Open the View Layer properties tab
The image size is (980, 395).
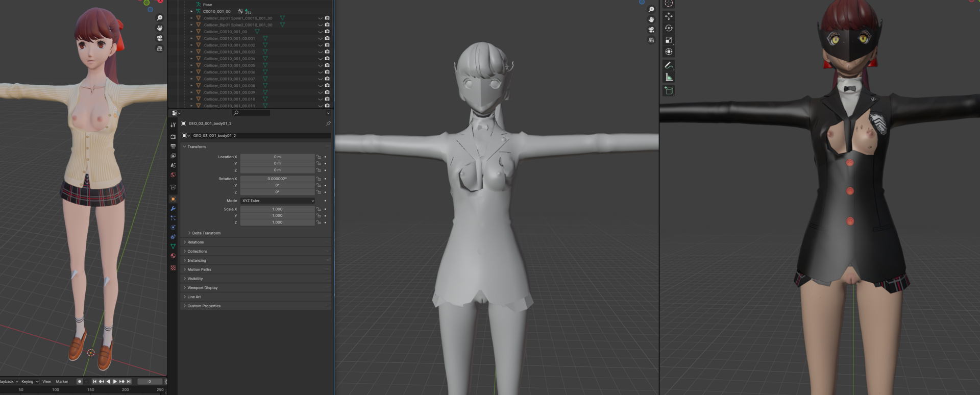point(173,156)
